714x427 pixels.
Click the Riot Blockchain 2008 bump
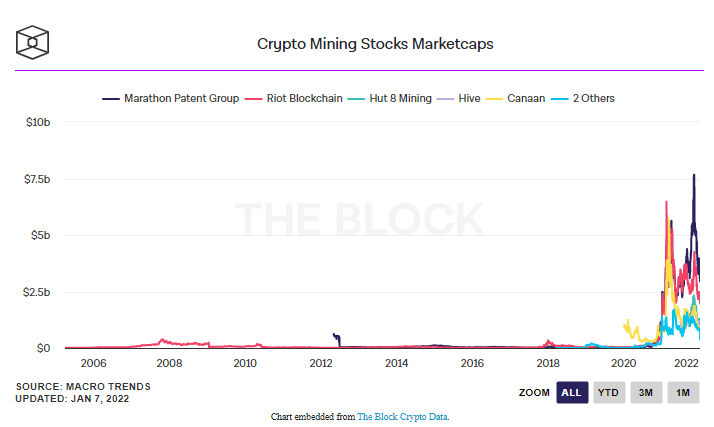point(163,340)
